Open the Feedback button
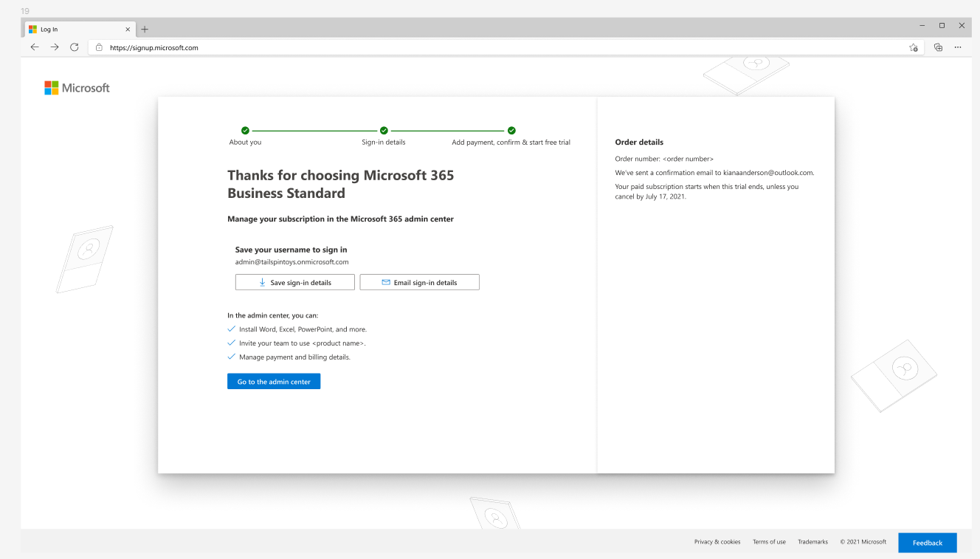 (x=928, y=543)
